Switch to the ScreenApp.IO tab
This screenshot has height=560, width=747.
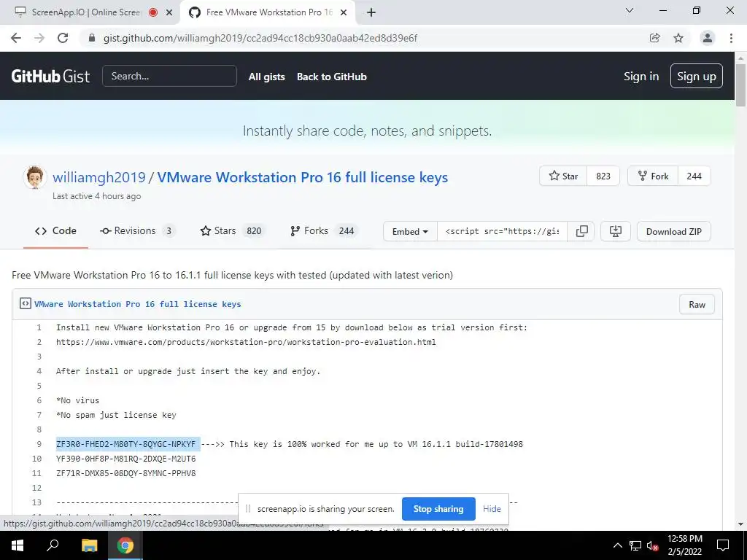[86, 12]
